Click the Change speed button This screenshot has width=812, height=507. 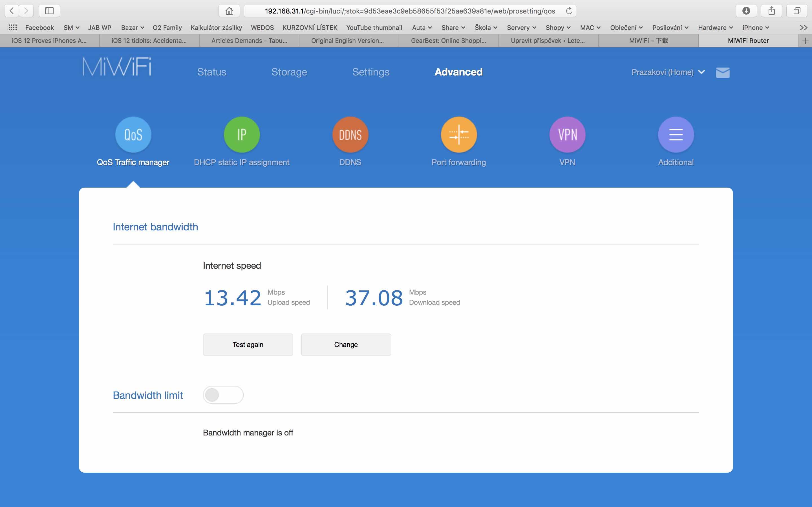tap(346, 344)
